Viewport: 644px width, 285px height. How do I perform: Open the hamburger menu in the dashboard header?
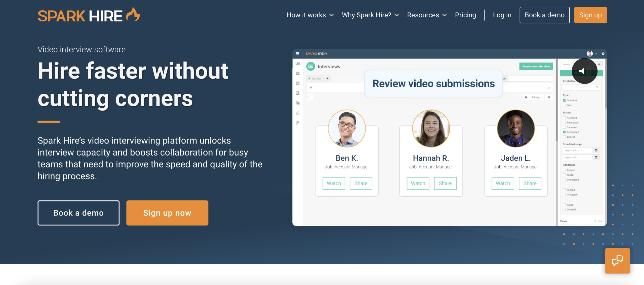point(298,53)
